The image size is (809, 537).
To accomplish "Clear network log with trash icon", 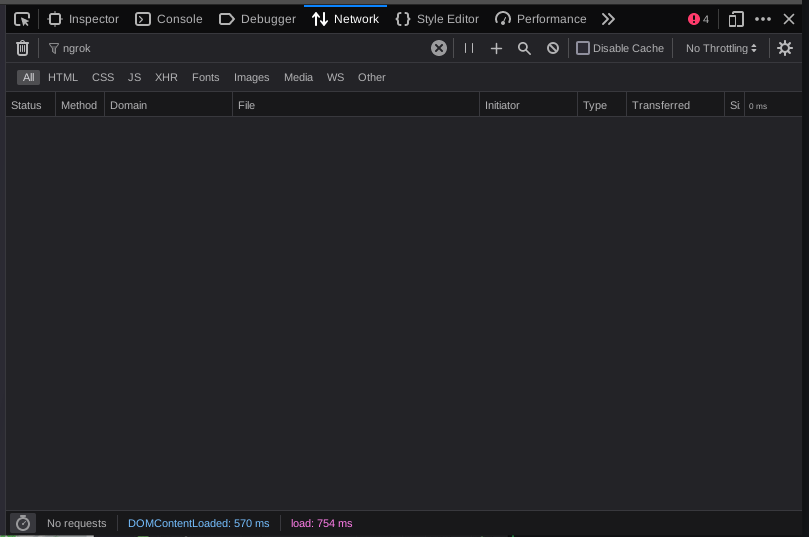I will [23, 48].
